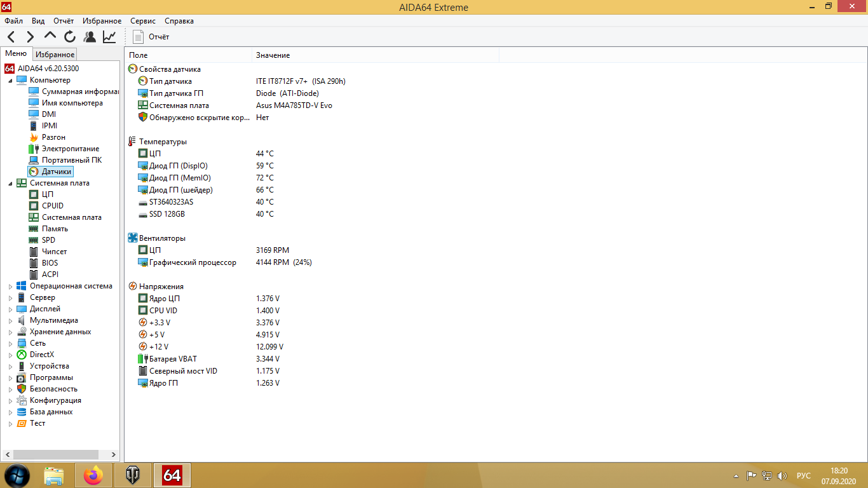Expand the Мультимедиа branch
Screen dimensions: 868x488
click(x=10, y=321)
